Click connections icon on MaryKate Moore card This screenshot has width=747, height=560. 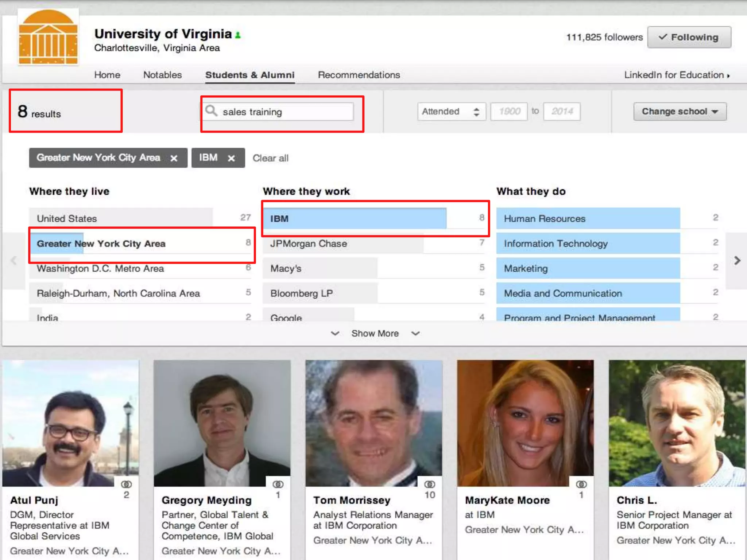tap(581, 484)
